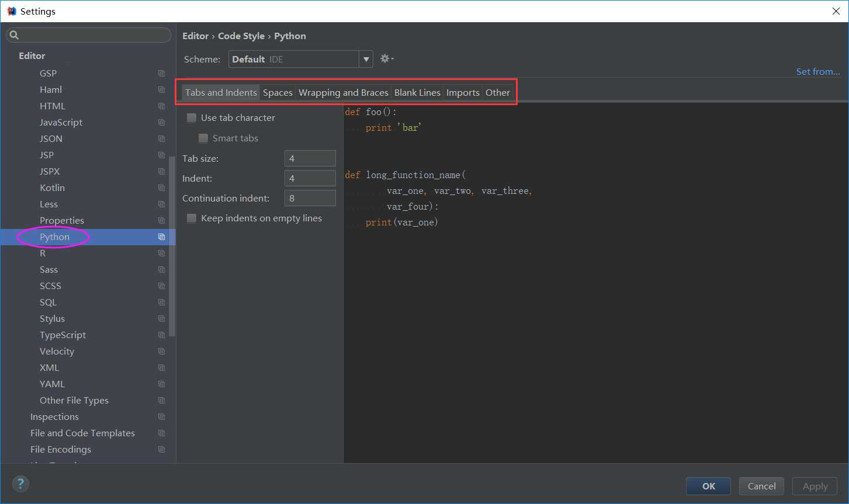Click the search magnifier icon in settings

click(14, 35)
